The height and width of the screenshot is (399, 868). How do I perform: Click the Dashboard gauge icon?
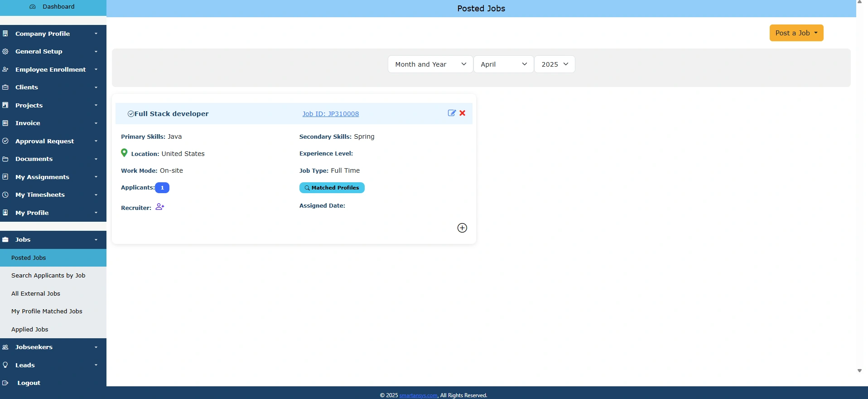[33, 7]
